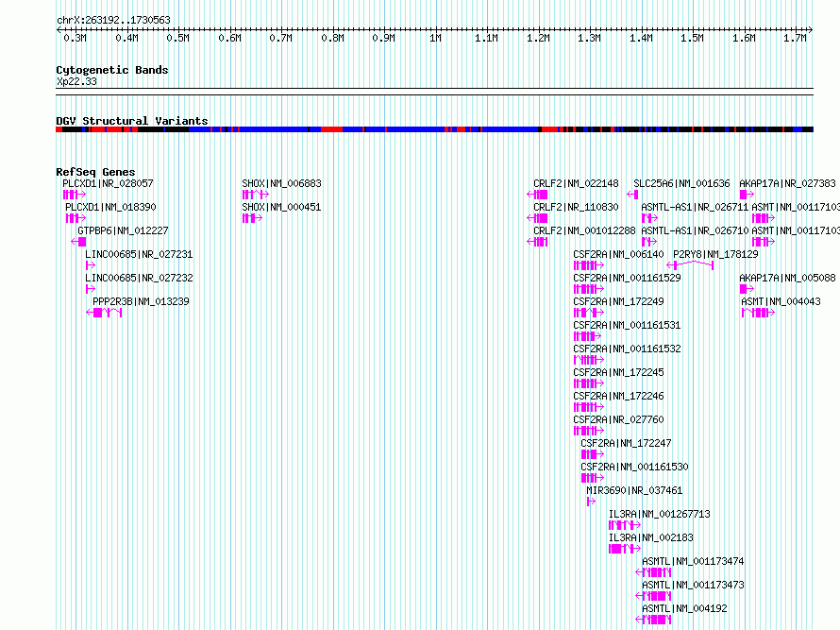Click the 0.3M ruler tick label
840x630 pixels.
[x=75, y=38]
